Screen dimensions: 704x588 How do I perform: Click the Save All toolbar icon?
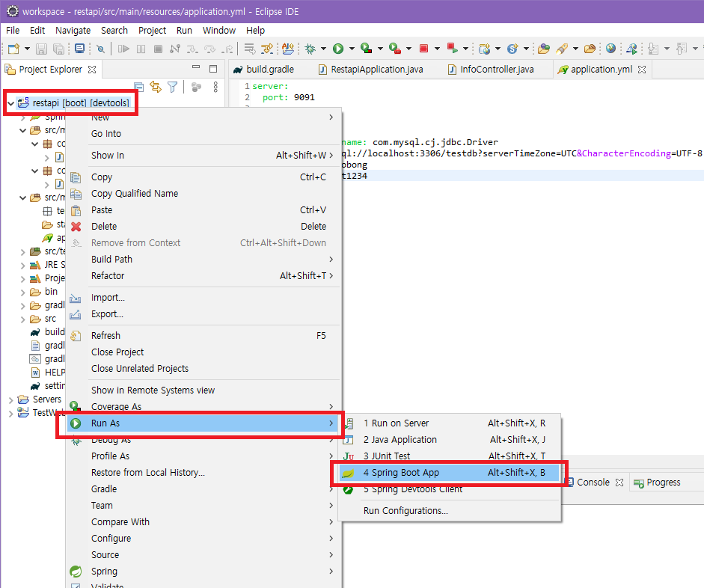58,49
